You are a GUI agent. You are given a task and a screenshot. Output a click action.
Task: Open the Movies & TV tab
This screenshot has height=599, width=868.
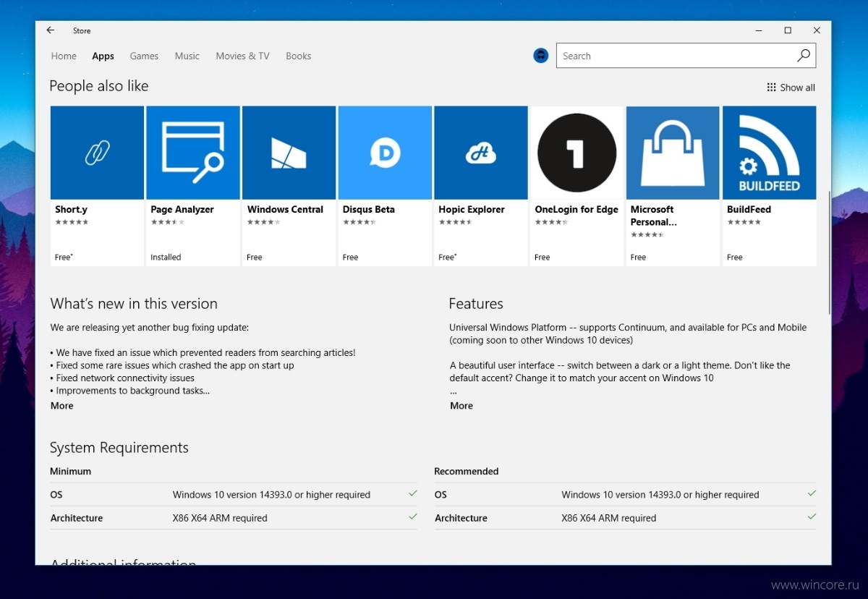pyautogui.click(x=242, y=56)
